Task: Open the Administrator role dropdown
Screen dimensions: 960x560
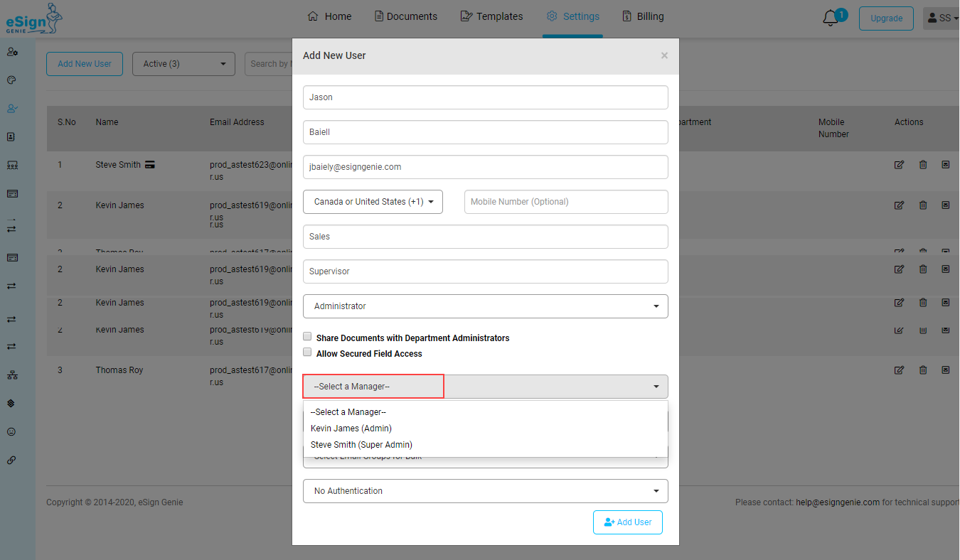Action: (x=485, y=306)
